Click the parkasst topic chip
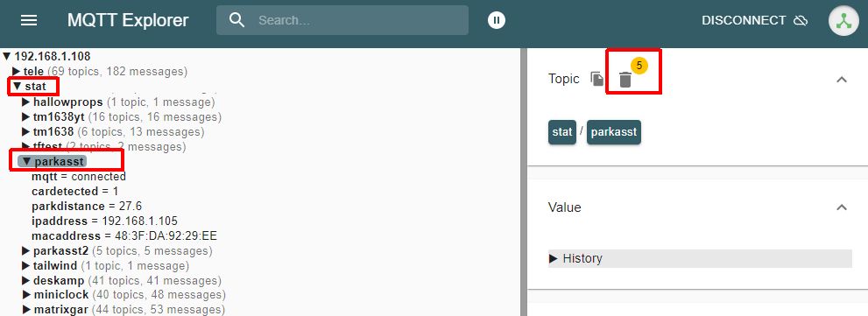This screenshot has height=316, width=868. click(614, 132)
